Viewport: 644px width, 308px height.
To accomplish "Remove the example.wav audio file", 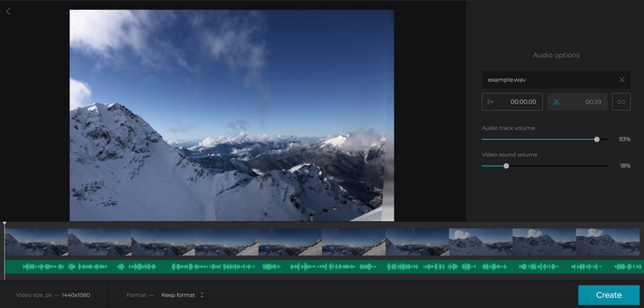I will point(621,80).
